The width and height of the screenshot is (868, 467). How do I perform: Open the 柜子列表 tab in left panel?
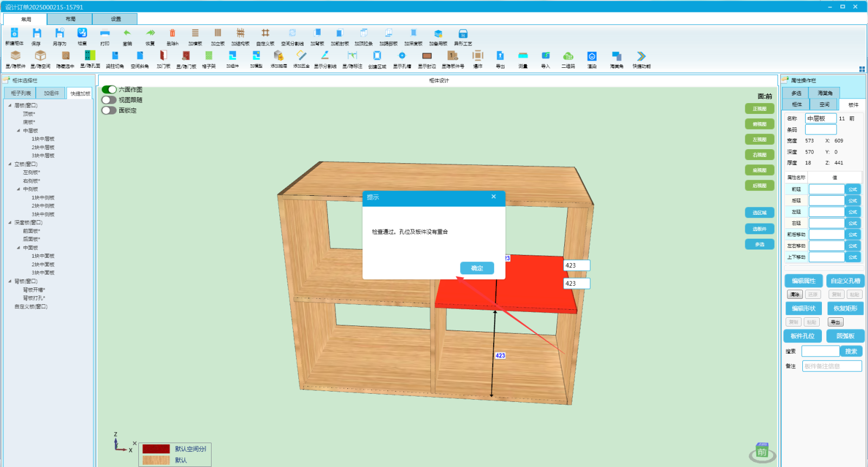click(x=21, y=93)
